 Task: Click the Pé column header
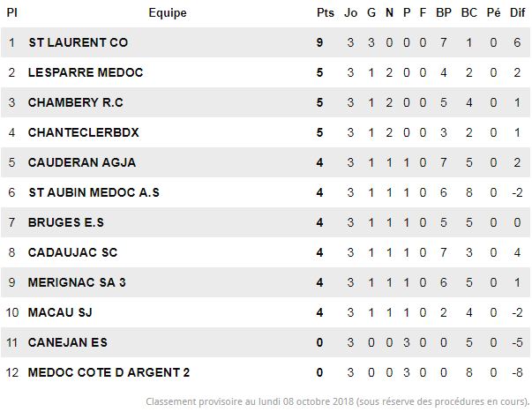tap(494, 12)
